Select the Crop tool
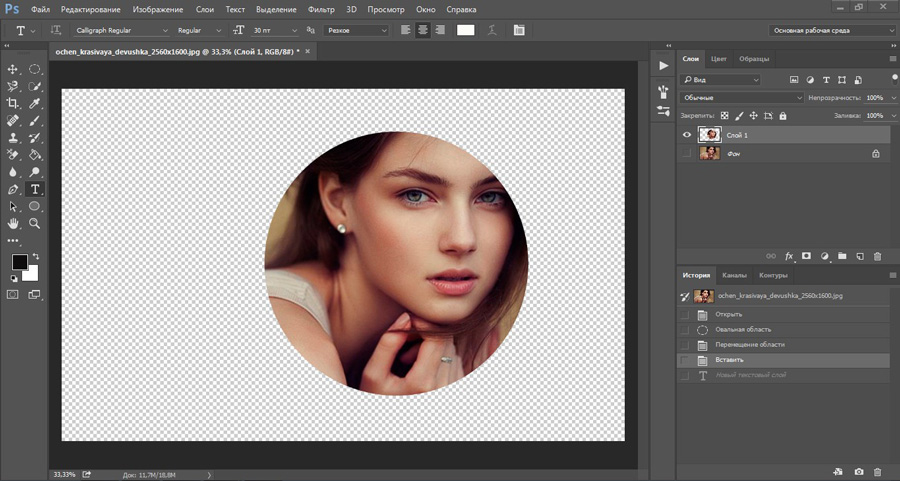 [x=13, y=103]
